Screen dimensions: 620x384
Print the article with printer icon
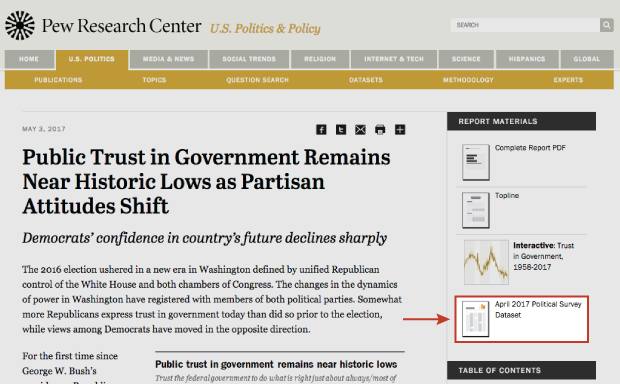[x=380, y=130]
